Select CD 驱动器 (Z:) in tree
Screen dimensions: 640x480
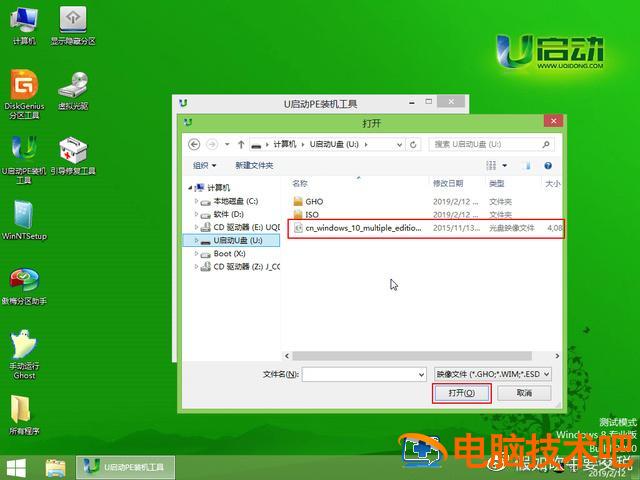(x=247, y=267)
